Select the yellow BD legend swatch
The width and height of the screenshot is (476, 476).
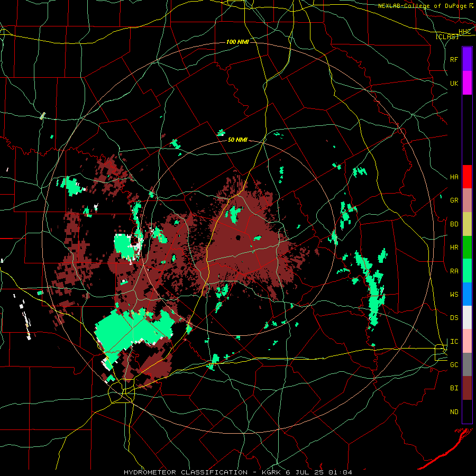(467, 224)
